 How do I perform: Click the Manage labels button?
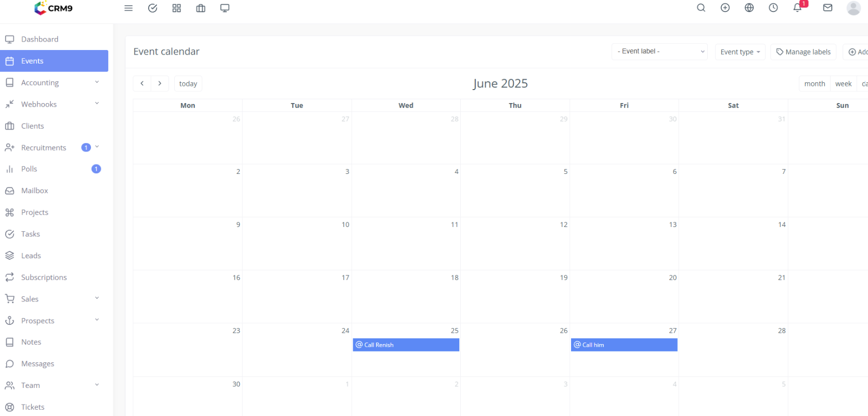tap(803, 52)
